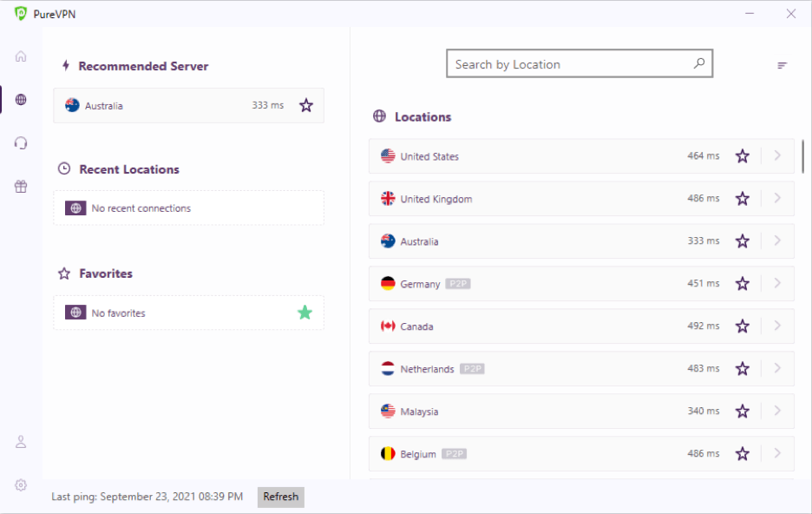Open the sort/filter icon beside search
The width and height of the screenshot is (812, 514).
coord(782,65)
